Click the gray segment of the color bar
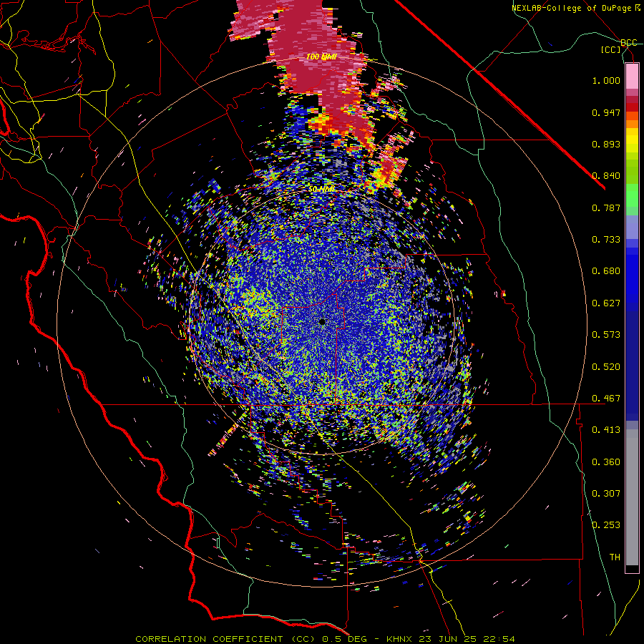 (632, 497)
